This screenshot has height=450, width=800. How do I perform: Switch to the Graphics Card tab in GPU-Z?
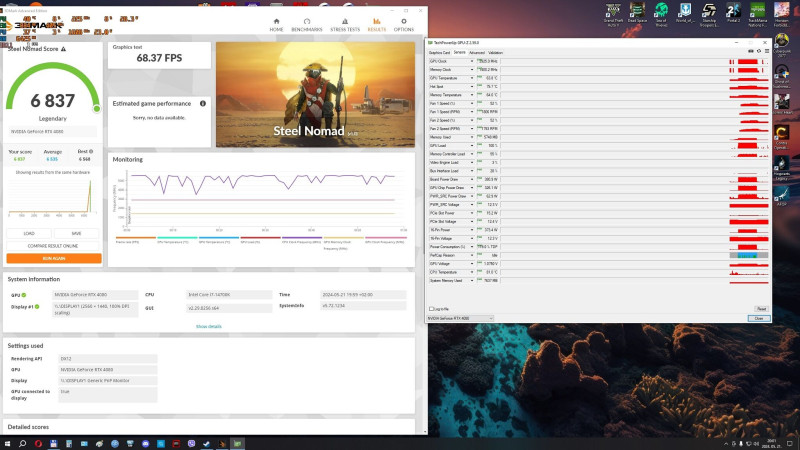tap(439, 53)
